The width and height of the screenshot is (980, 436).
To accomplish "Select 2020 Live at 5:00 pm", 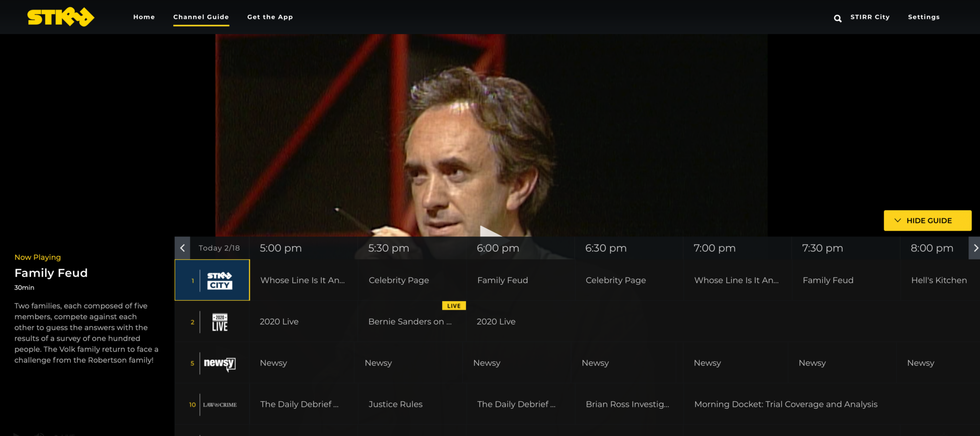I will [x=303, y=322].
